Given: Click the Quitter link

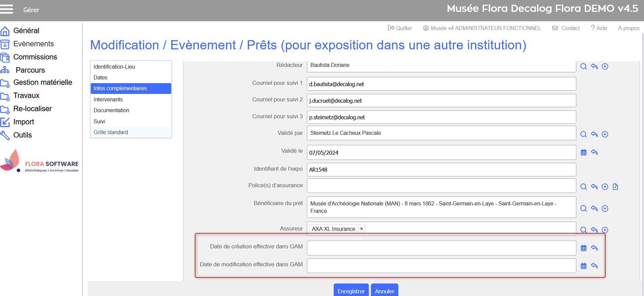Looking at the screenshot, I should pyautogui.click(x=400, y=28).
